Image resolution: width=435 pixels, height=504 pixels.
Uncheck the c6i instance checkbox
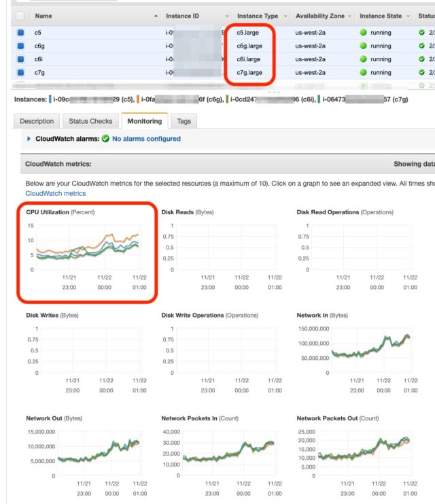point(20,59)
